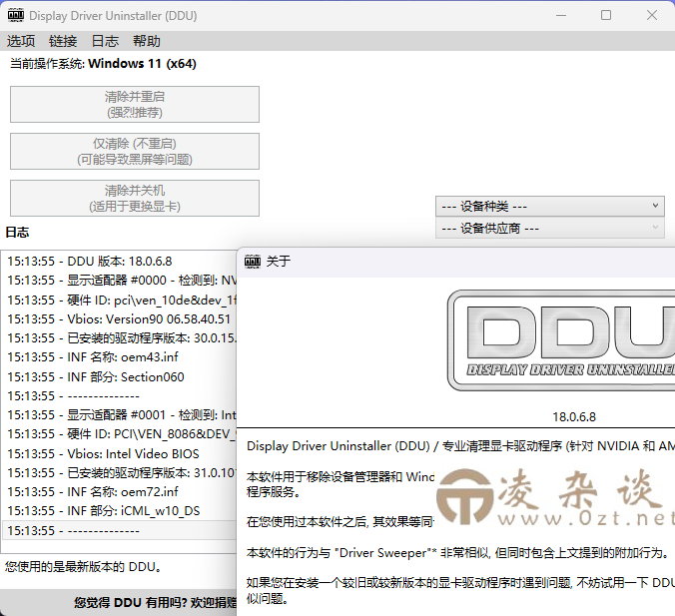Click the DDU logo image in About dialog

point(561,340)
